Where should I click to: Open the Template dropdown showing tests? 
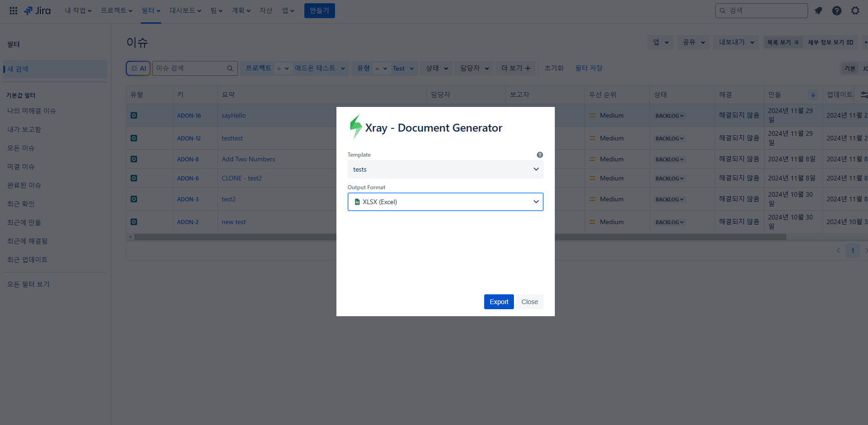pyautogui.click(x=445, y=169)
